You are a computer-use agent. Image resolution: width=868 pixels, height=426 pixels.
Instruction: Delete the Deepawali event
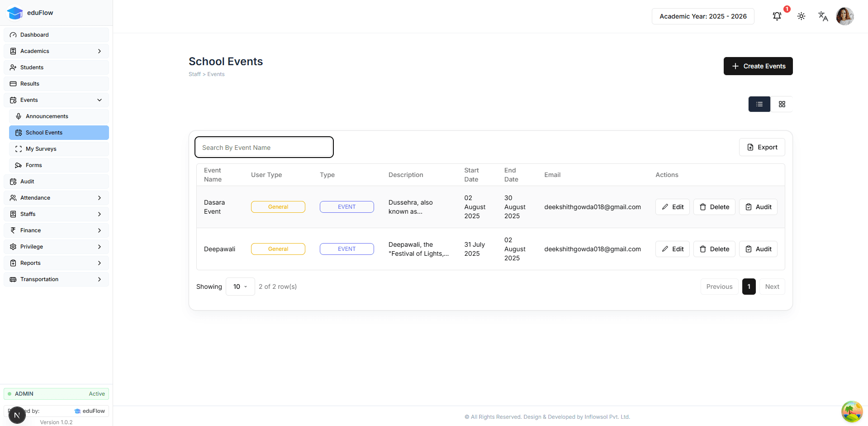coord(714,249)
